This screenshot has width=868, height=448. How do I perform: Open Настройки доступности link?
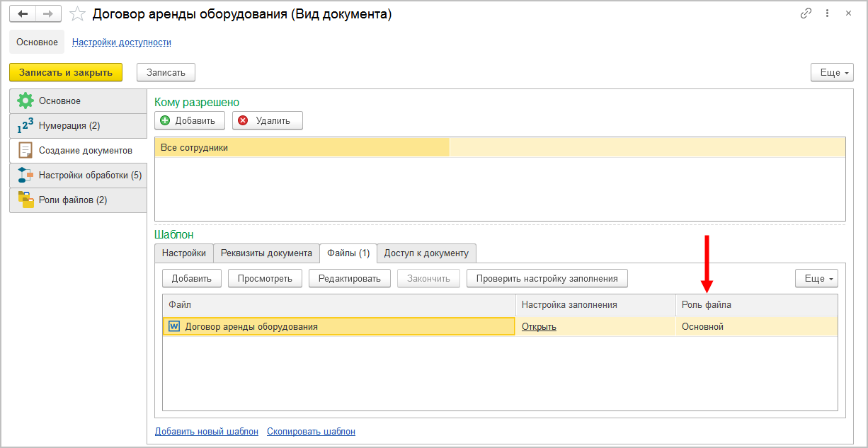click(x=122, y=42)
